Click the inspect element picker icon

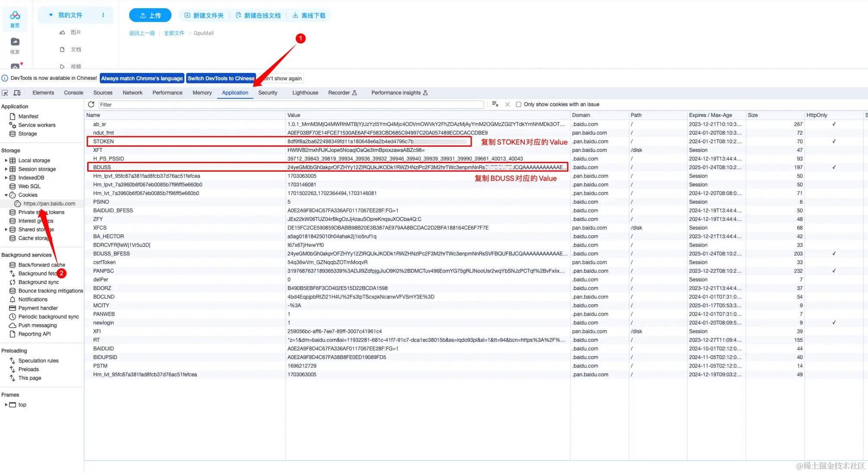coord(5,93)
